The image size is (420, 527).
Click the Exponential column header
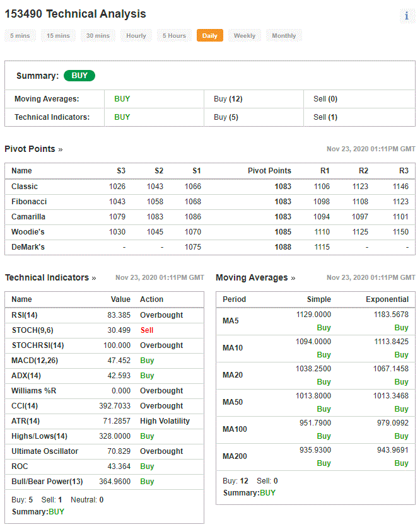[387, 299]
